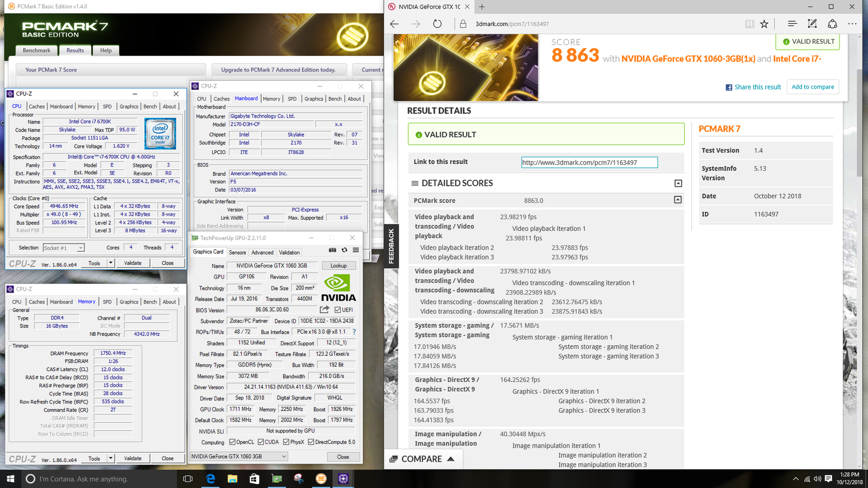The image size is (868, 488).
Task: Click the Share this result link
Action: point(753,87)
